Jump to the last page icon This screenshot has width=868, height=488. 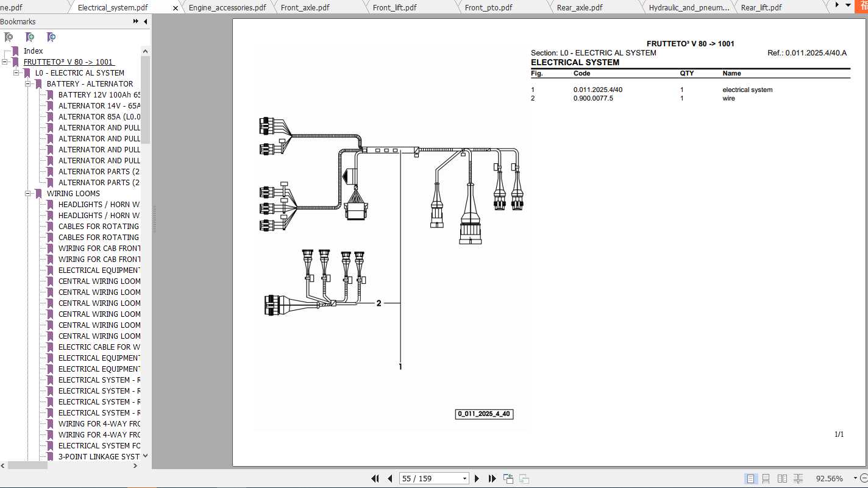pos(492,478)
